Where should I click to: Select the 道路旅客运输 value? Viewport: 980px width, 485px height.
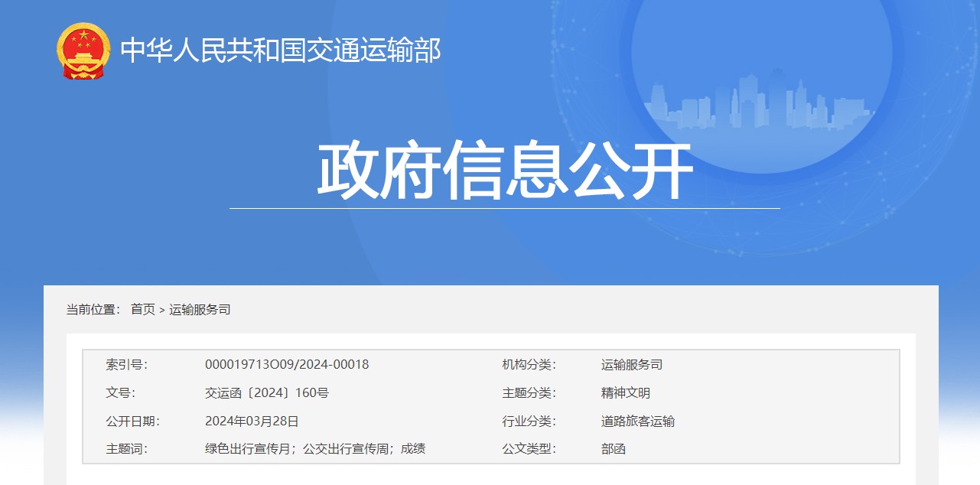(x=638, y=421)
